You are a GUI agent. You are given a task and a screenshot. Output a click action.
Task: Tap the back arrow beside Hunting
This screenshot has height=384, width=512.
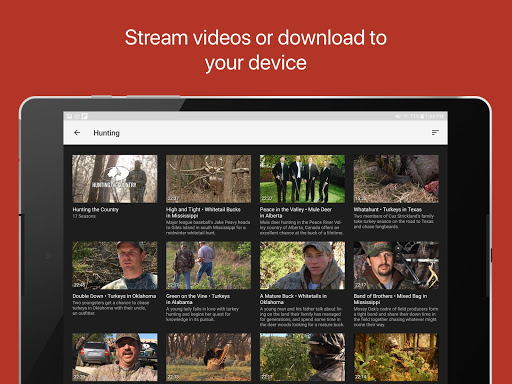pyautogui.click(x=77, y=133)
